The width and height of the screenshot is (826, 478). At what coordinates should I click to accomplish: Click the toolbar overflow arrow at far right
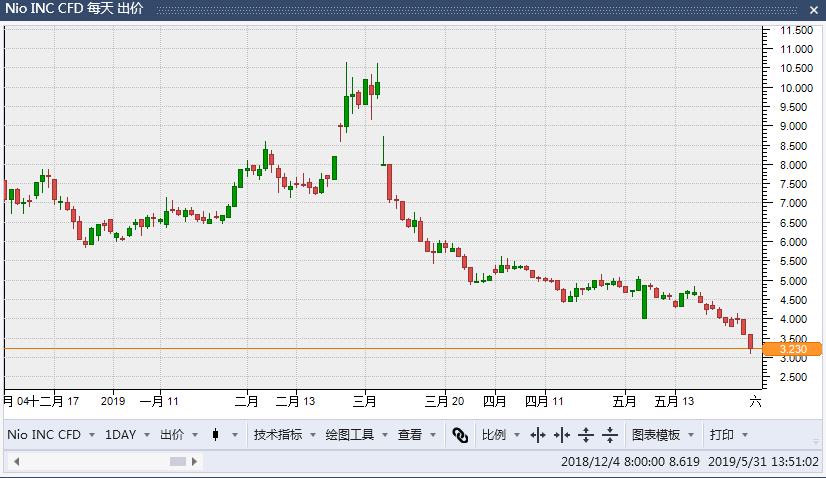click(x=815, y=441)
